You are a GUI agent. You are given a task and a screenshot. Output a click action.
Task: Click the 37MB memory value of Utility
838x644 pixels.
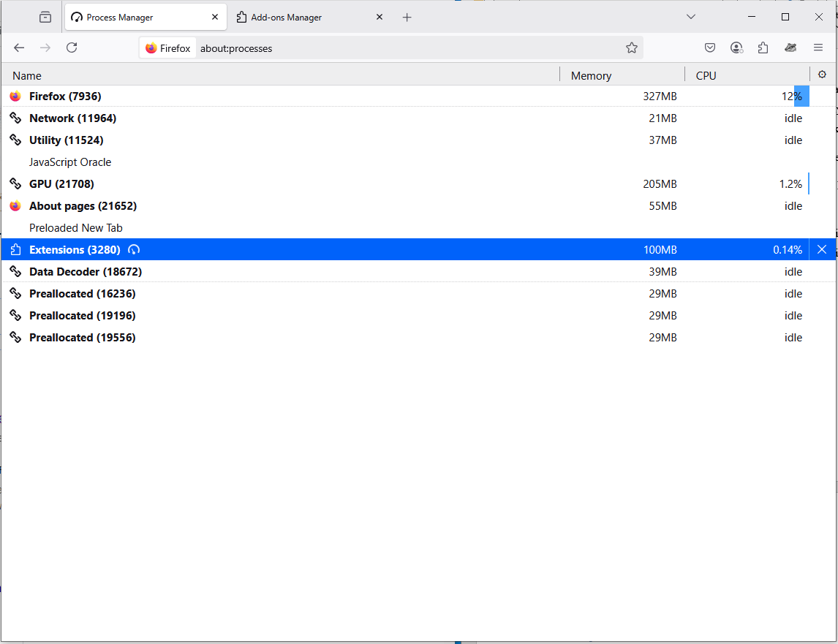(x=663, y=140)
